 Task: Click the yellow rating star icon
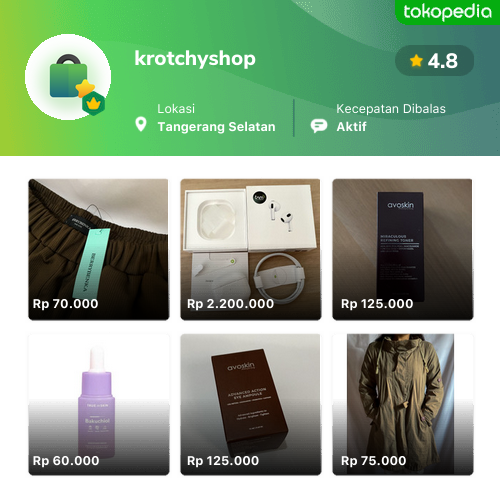click(x=416, y=61)
